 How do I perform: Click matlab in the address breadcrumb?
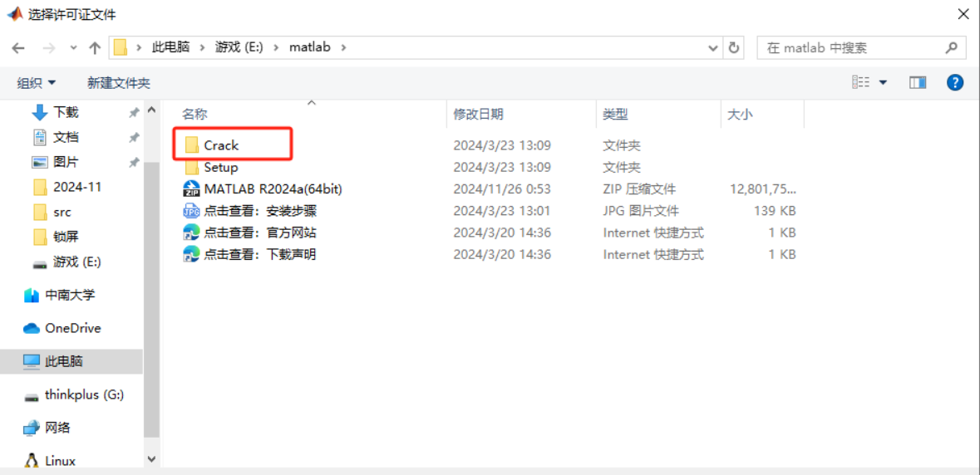click(309, 47)
